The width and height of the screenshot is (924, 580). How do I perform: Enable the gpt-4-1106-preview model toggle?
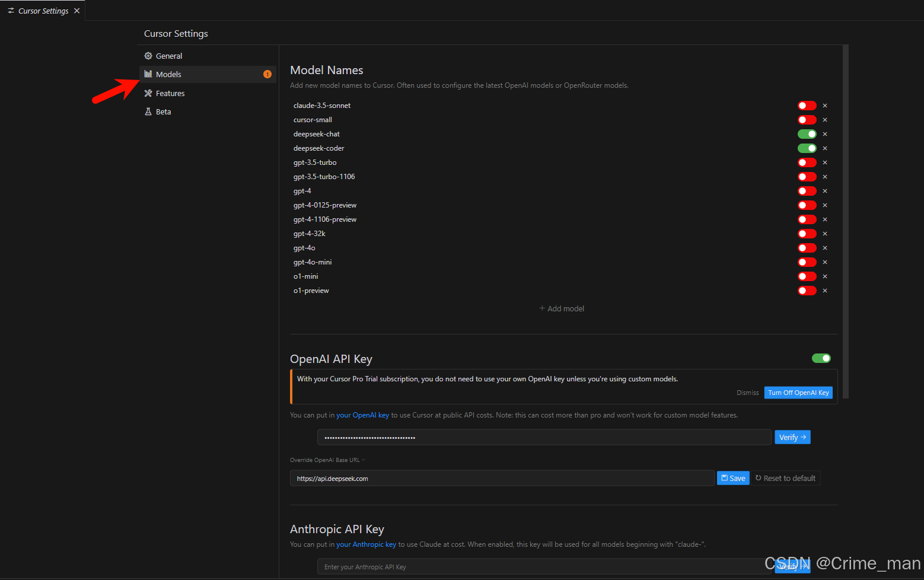(807, 219)
